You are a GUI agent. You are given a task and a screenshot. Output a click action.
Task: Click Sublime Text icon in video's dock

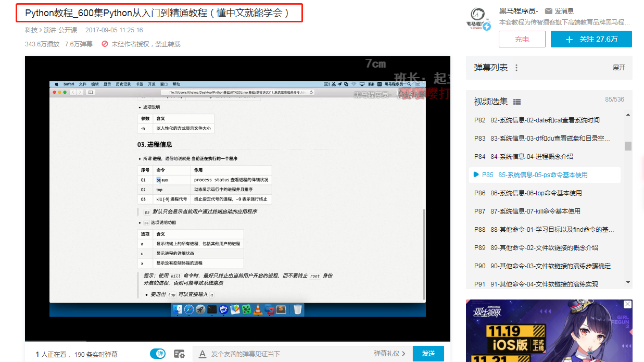[x=281, y=309]
